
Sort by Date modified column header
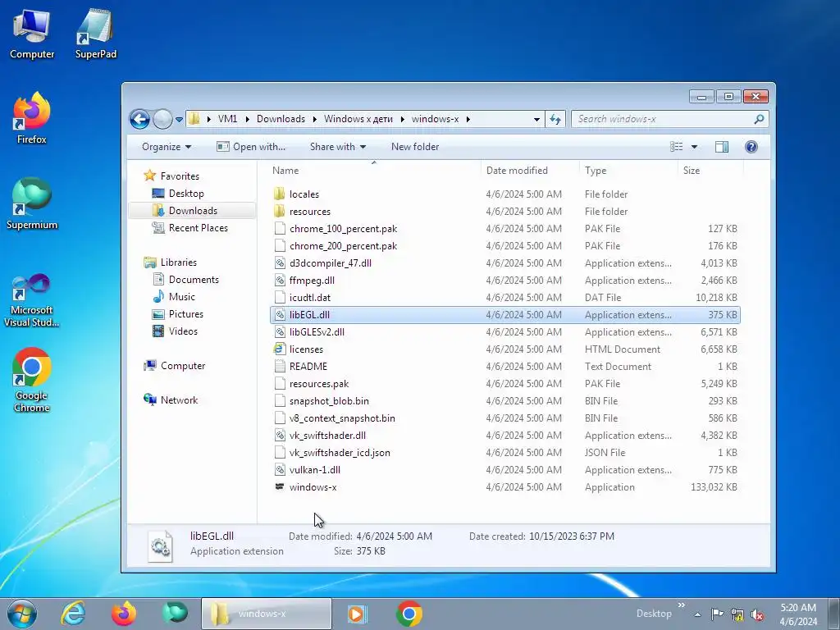517,171
